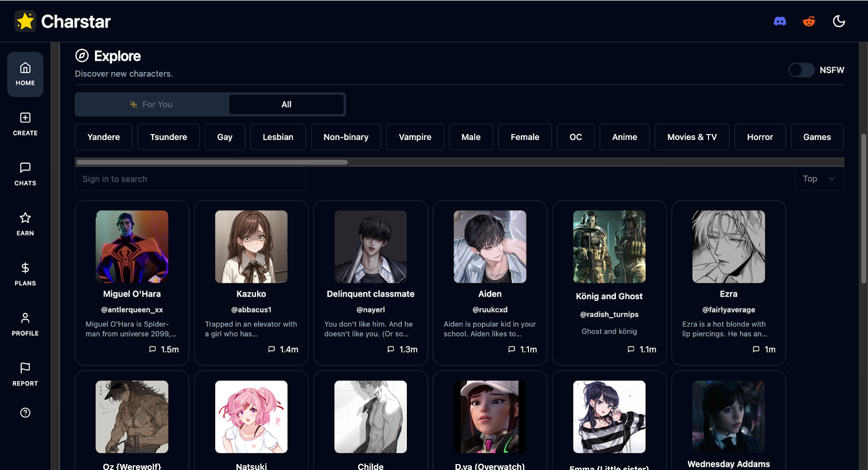The image size is (868, 470).
Task: Filter by Lesbian tag
Action: point(278,137)
